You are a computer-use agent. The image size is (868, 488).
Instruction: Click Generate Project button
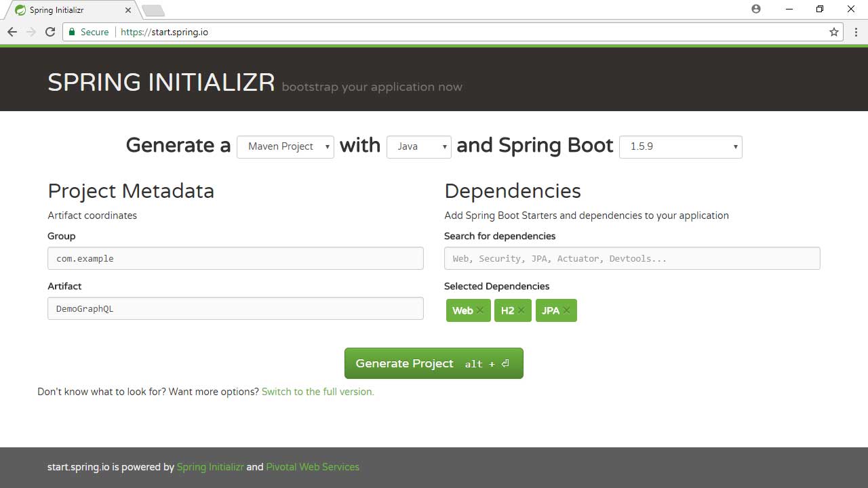coord(434,363)
